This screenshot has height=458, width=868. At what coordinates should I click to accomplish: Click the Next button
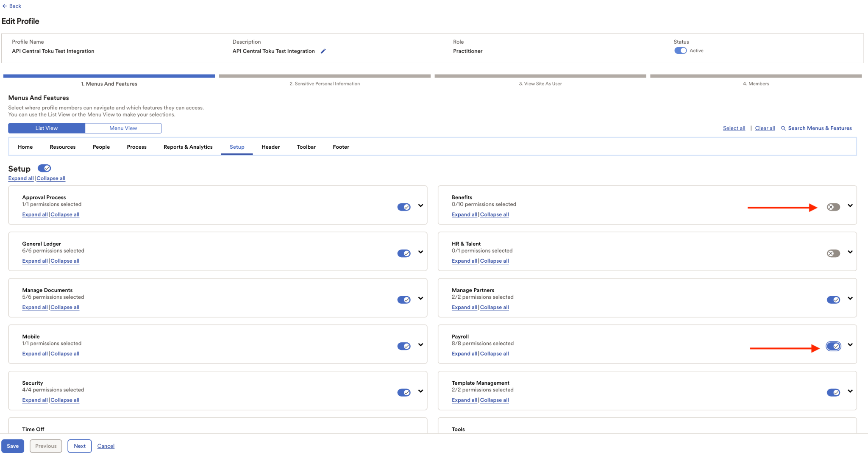(80, 446)
